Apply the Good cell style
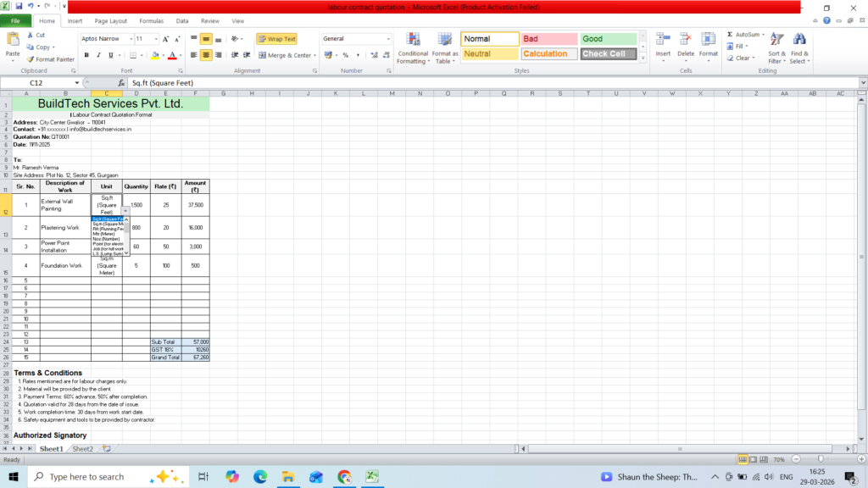This screenshot has height=488, width=868. point(608,39)
